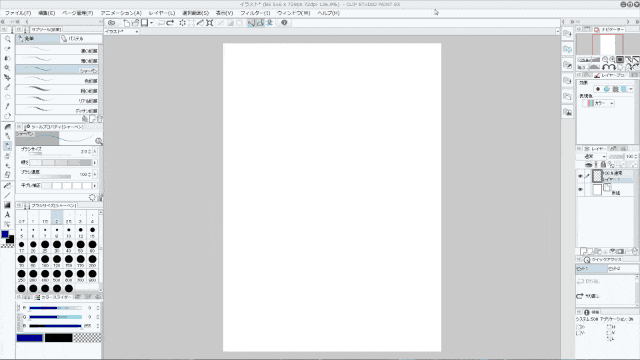
Task: Open the ファイル(F) menu
Action: click(x=18, y=13)
